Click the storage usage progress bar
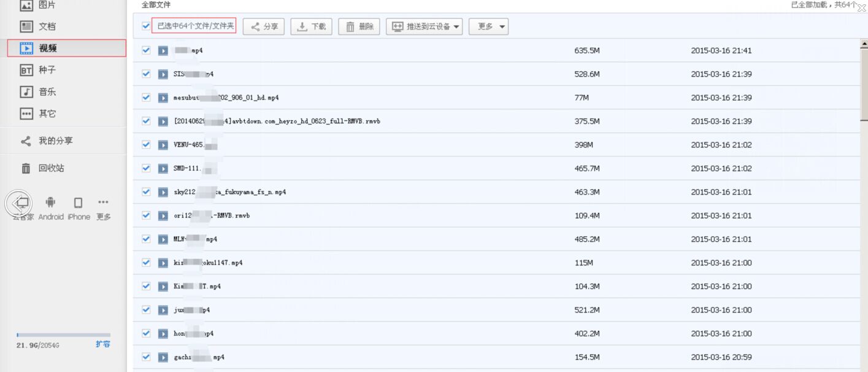 63,335
